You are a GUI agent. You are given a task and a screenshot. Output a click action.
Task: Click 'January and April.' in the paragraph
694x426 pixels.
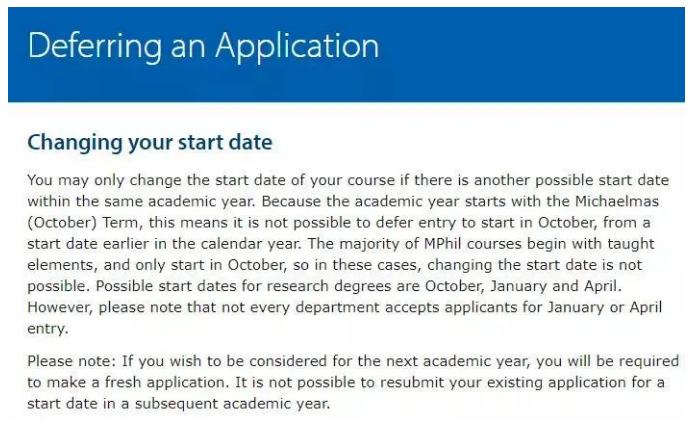[x=556, y=286]
